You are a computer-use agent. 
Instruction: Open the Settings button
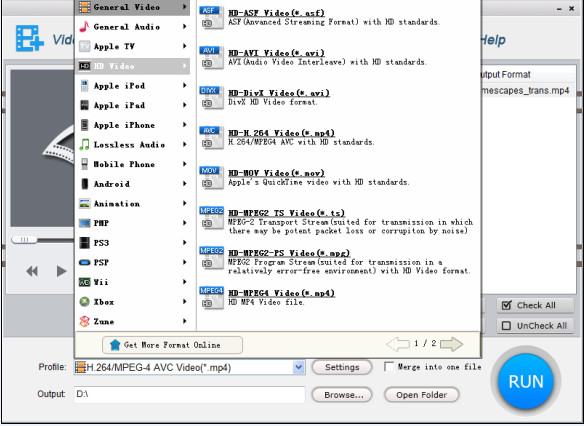pos(342,368)
